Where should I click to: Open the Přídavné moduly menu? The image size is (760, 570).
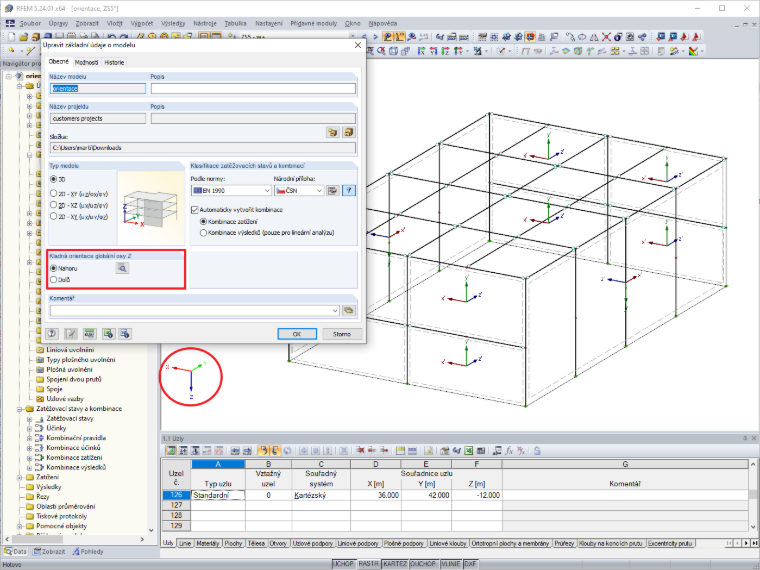(x=314, y=23)
